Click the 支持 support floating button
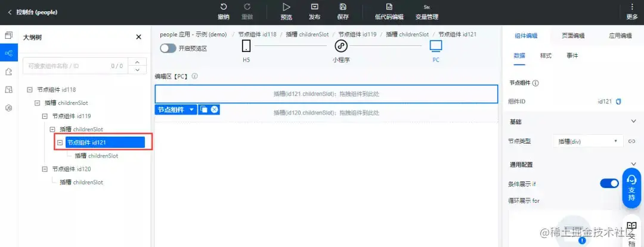 point(631,189)
